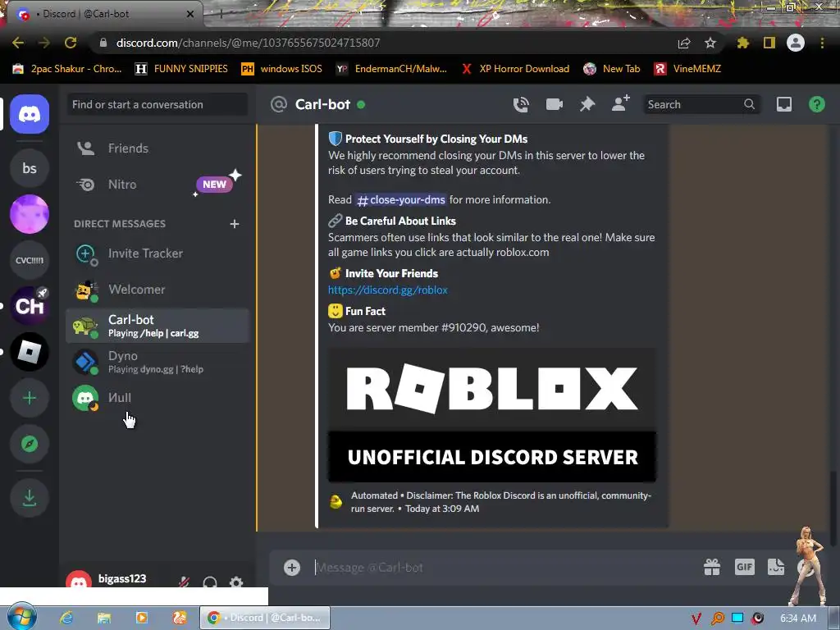The height and width of the screenshot is (630, 840).
Task: Open the purple avatar server
Action: (30, 214)
